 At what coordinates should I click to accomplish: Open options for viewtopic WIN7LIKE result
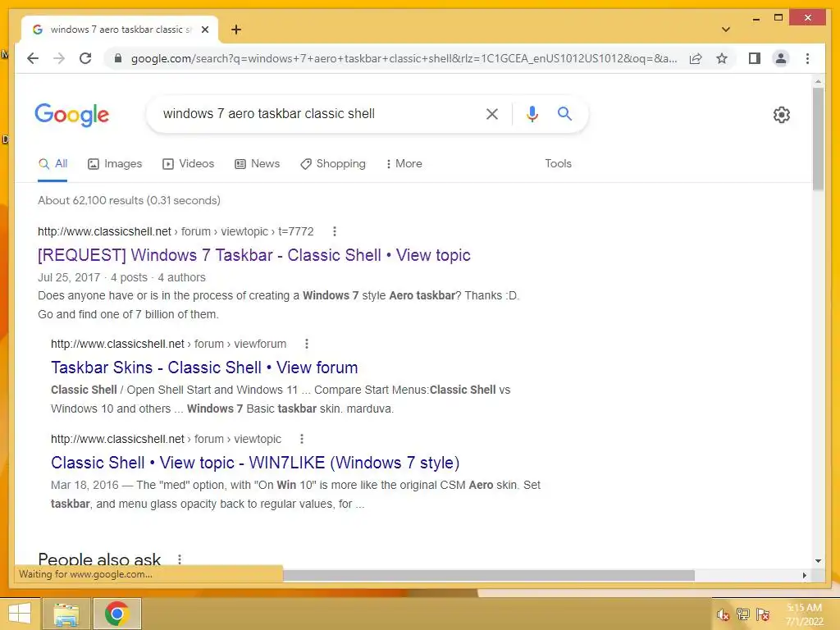coord(302,440)
